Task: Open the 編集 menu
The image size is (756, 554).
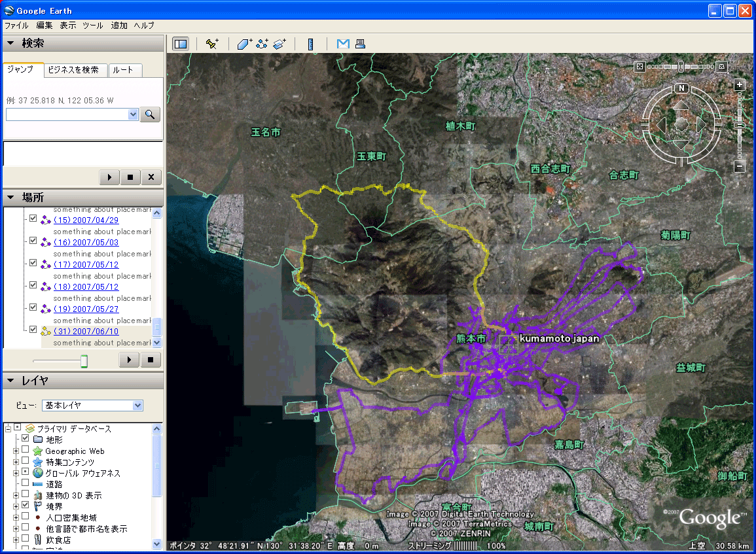Action: 45,26
